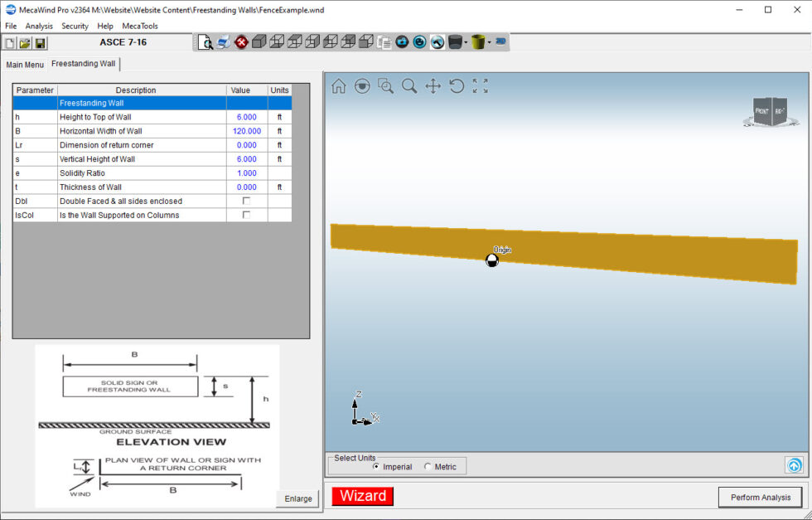The image size is (812, 520).
Task: Click the home view icon in the 3D viewer
Action: tap(338, 85)
